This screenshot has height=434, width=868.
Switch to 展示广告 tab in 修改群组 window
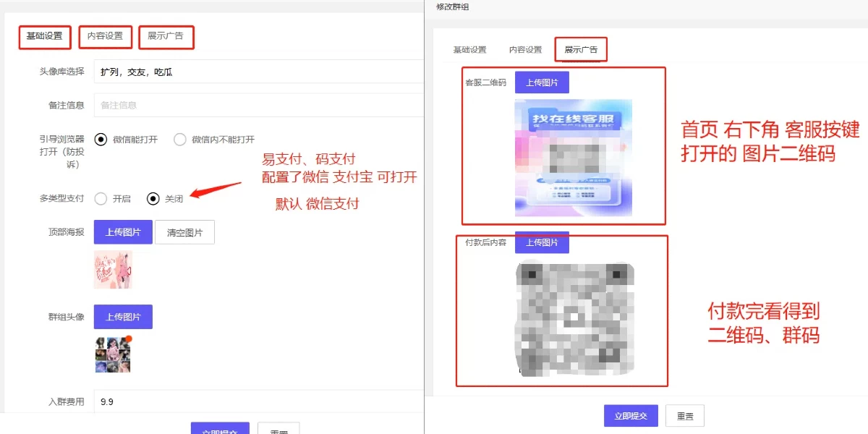coord(581,50)
